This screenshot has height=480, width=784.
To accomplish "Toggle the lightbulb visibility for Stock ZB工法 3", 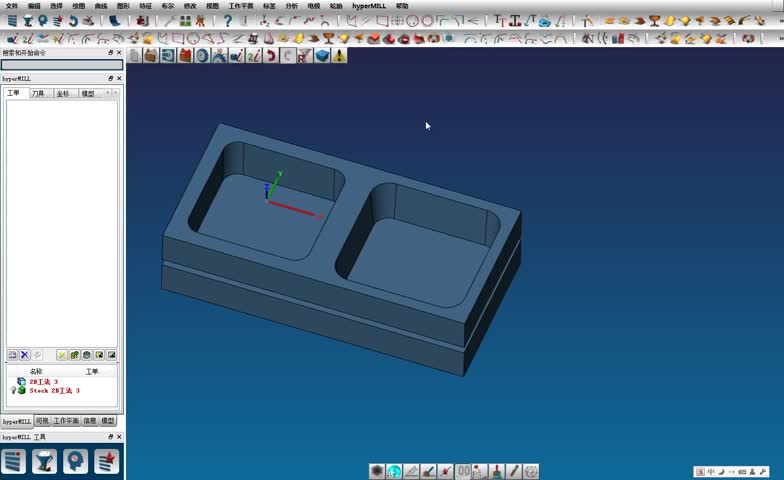I will [x=13, y=391].
